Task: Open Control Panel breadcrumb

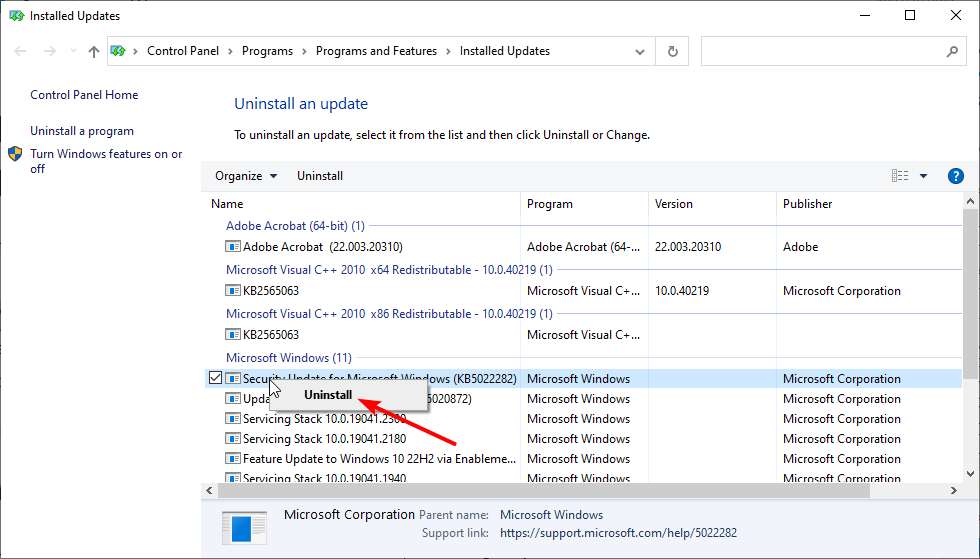Action: point(183,51)
